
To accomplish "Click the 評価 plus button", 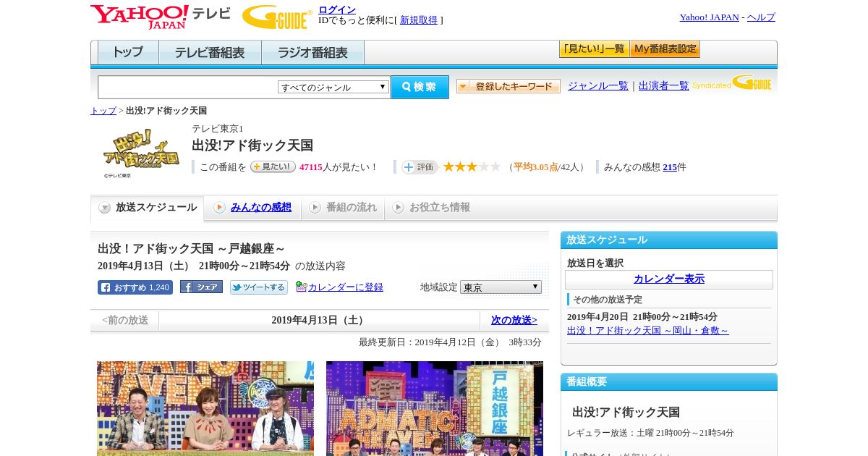I will click(x=420, y=167).
